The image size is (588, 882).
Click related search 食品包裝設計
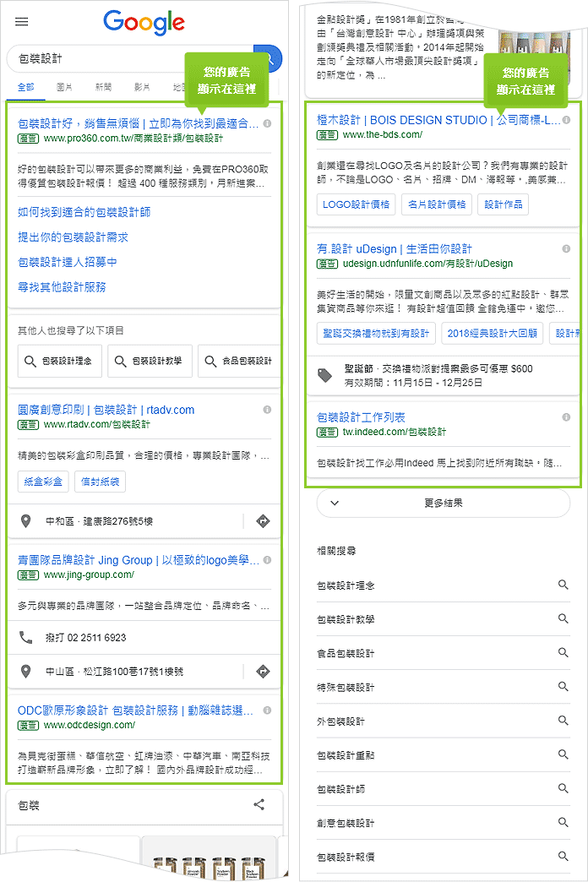(x=346, y=653)
